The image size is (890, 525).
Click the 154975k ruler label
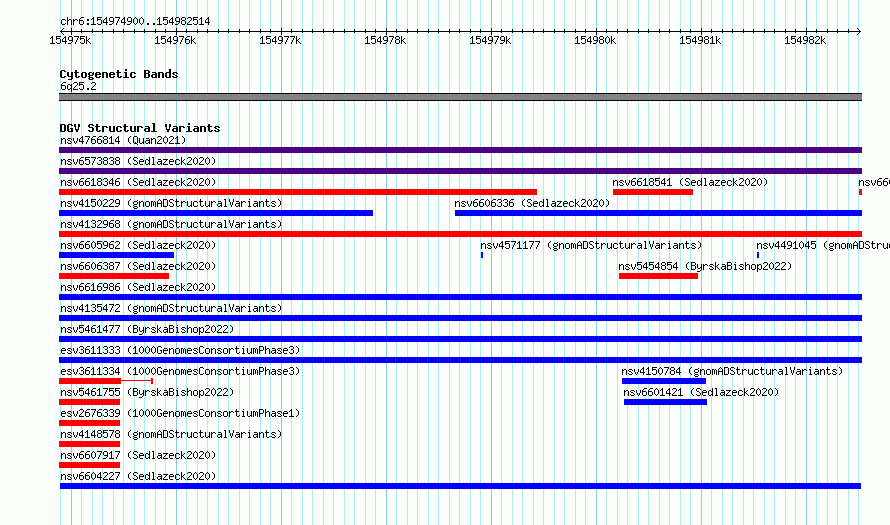(x=70, y=40)
